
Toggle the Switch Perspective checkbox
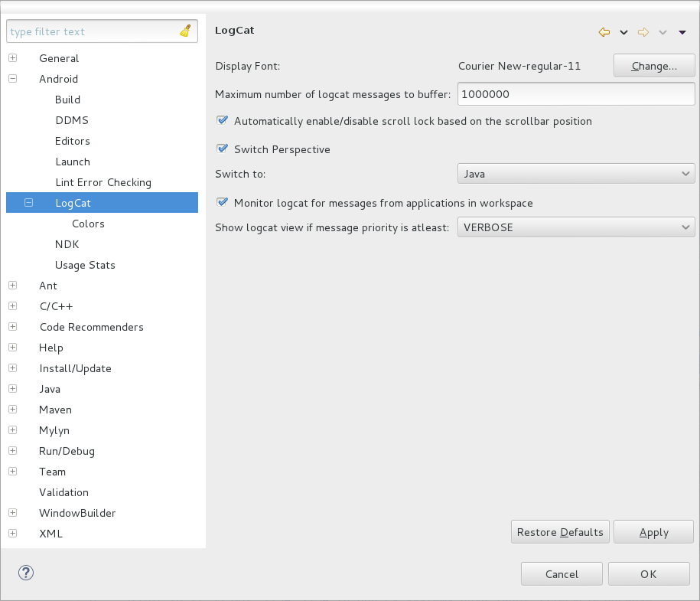222,149
